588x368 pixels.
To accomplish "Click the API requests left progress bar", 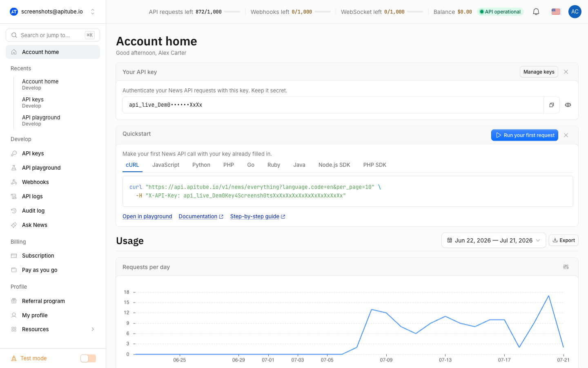I will point(232,12).
